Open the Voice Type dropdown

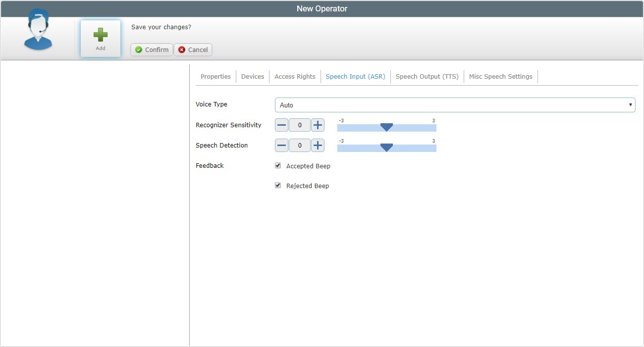tap(455, 105)
